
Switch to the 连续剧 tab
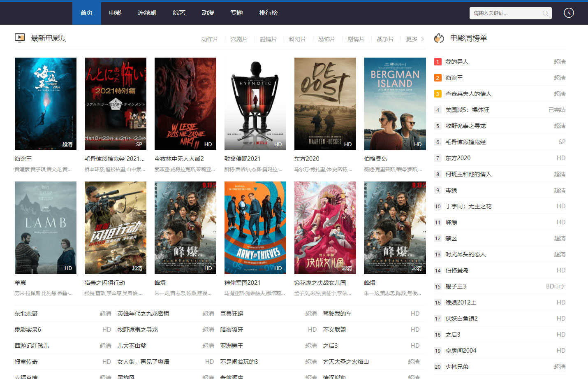pos(147,13)
